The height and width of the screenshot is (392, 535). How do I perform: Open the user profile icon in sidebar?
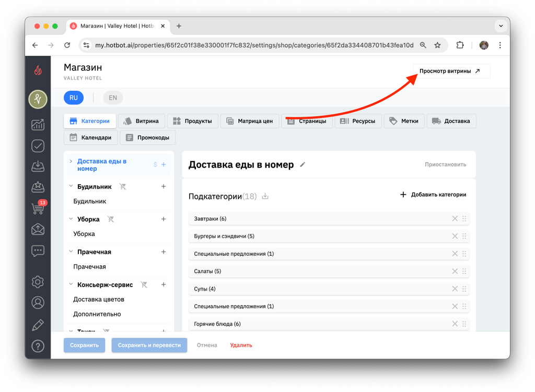tap(38, 302)
